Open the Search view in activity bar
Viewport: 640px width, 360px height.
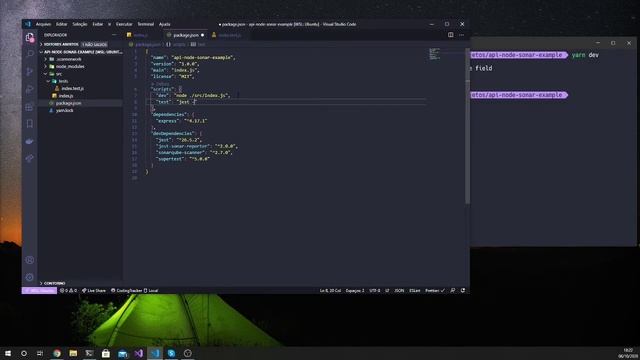click(29, 54)
